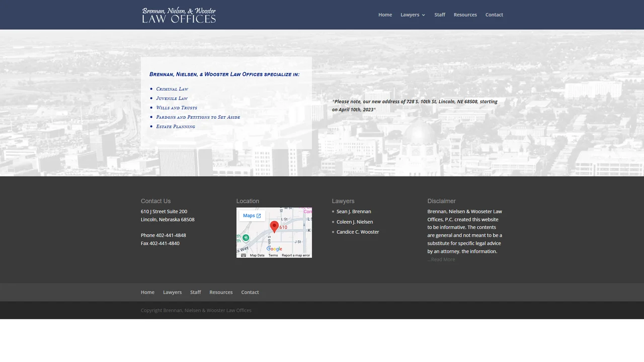Click the Staff link in the footer menu
644x362 pixels.
pos(195,292)
